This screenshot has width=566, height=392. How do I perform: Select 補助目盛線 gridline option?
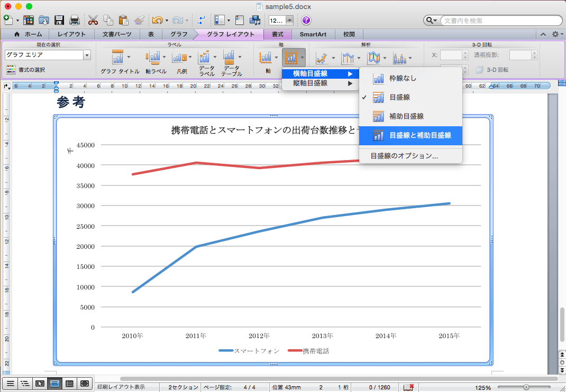(x=411, y=116)
